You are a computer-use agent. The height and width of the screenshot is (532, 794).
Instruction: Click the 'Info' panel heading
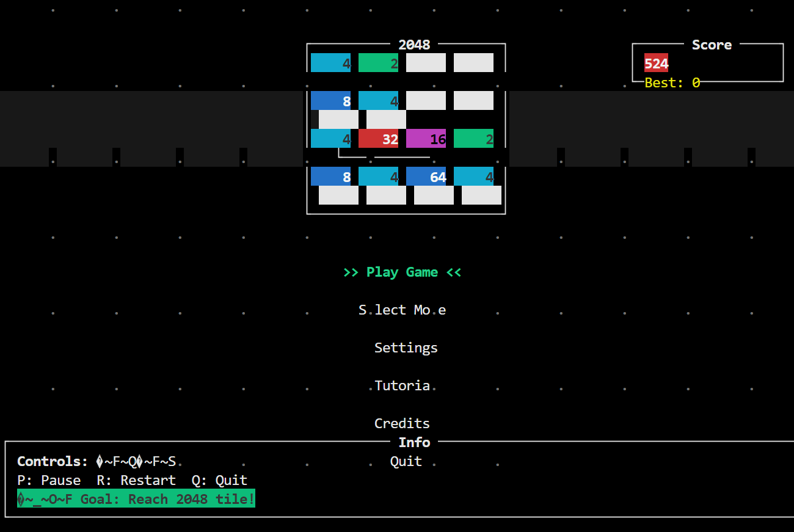(414, 442)
